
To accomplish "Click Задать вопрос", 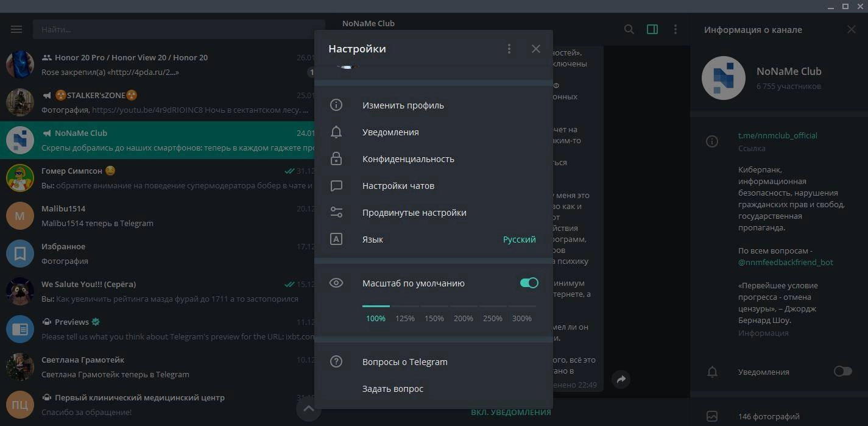I will point(434,389).
